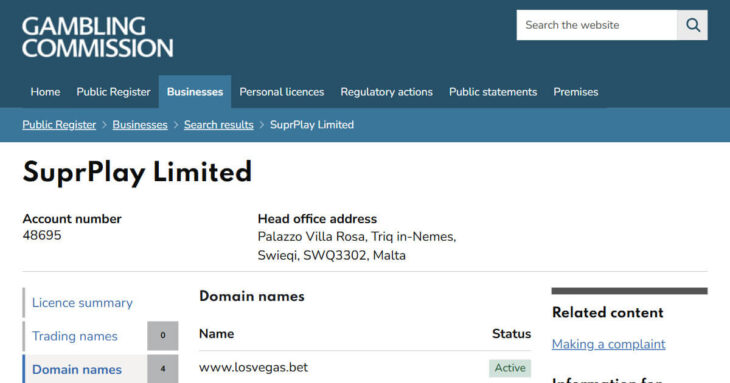Screen dimensions: 730x383
Task: Open the Licence summary side link
Action: click(x=82, y=303)
